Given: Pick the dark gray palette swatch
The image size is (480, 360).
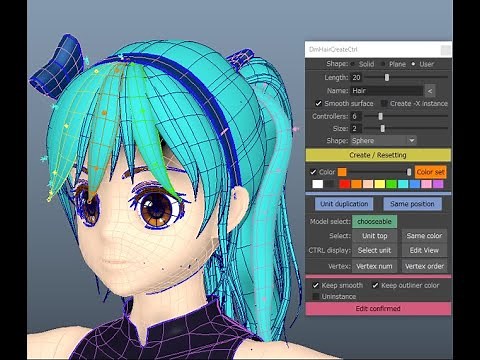Looking at the screenshot, I should (330, 184).
